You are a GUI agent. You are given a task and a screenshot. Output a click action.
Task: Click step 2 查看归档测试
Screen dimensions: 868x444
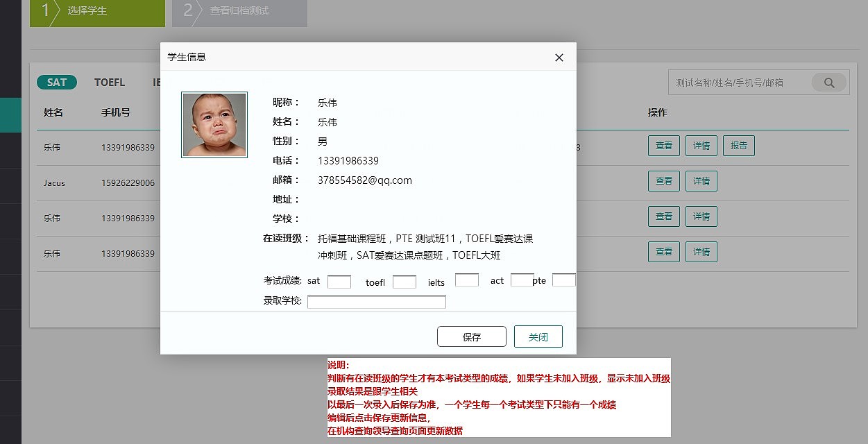[239, 10]
